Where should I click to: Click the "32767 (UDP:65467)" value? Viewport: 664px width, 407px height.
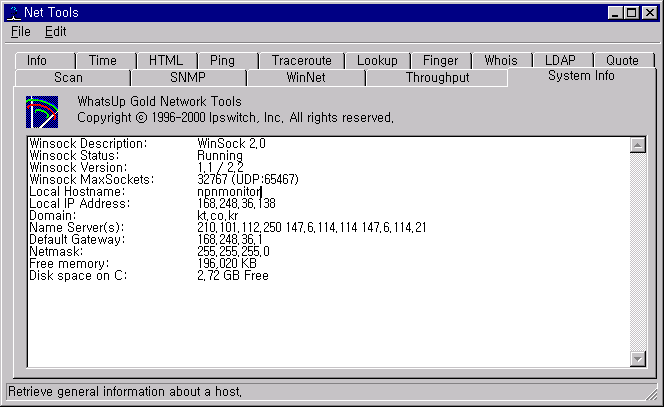point(248,180)
